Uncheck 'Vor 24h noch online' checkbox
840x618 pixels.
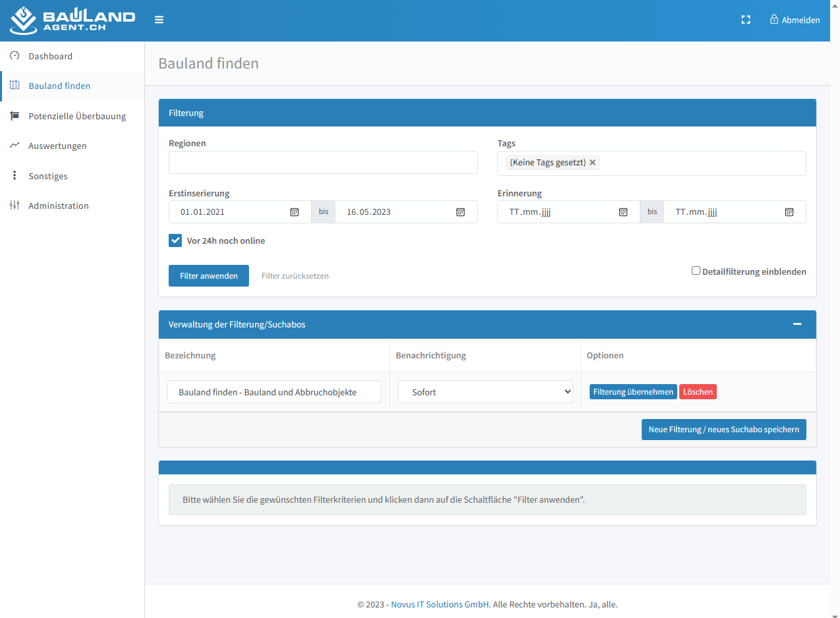click(175, 240)
